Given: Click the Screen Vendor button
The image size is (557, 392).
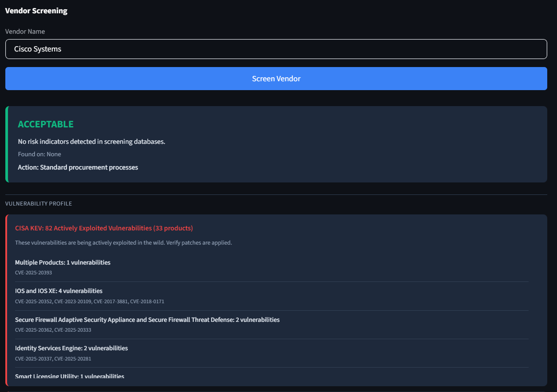Looking at the screenshot, I should pos(276,79).
